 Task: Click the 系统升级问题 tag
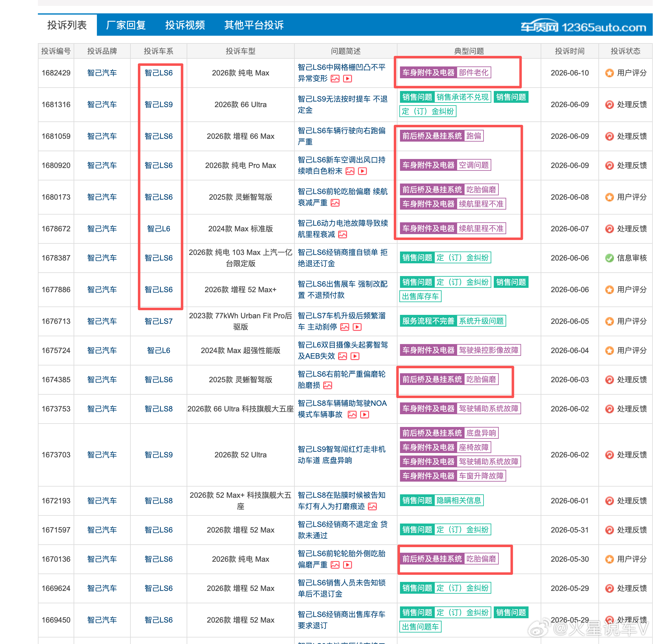(481, 321)
